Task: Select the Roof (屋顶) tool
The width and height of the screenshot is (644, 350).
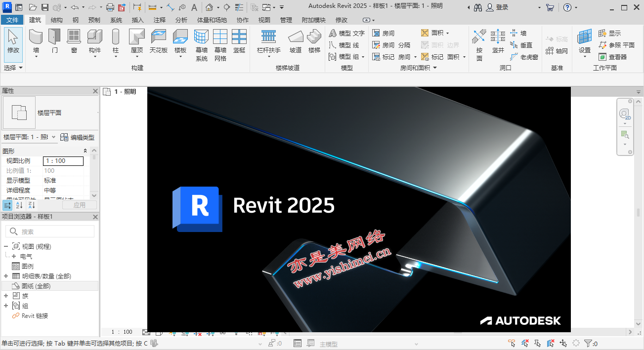Action: (x=137, y=41)
